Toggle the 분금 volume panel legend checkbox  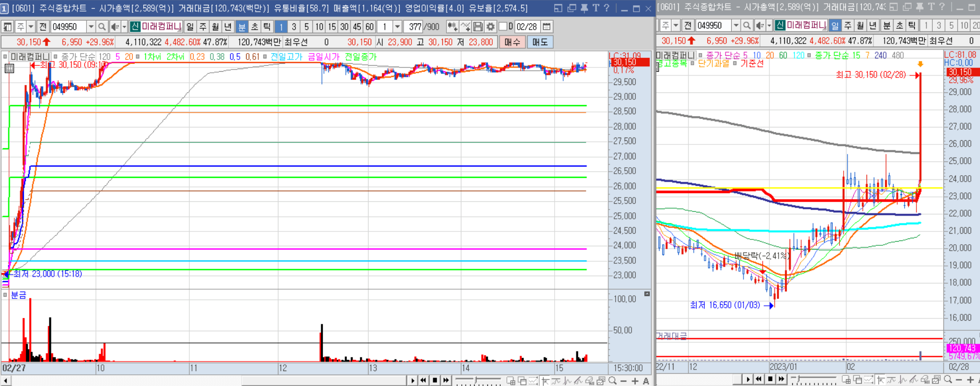click(x=5, y=295)
